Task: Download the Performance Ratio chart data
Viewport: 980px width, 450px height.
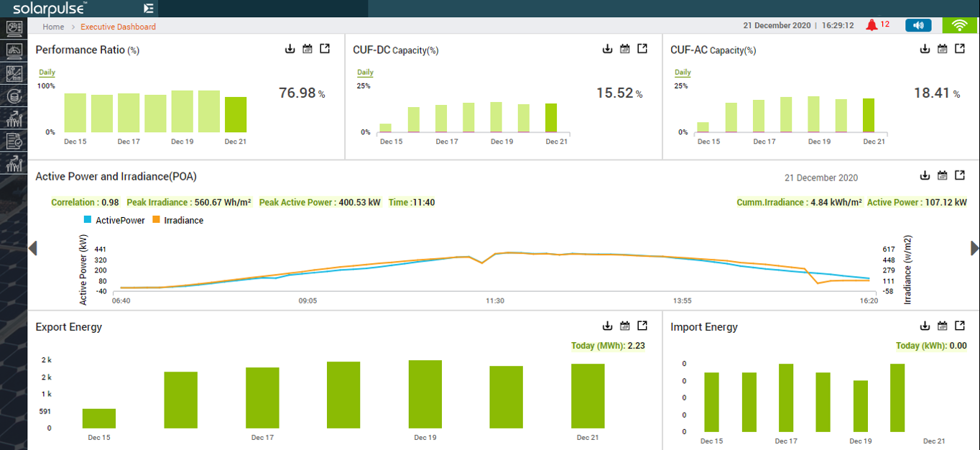Action: [290, 48]
